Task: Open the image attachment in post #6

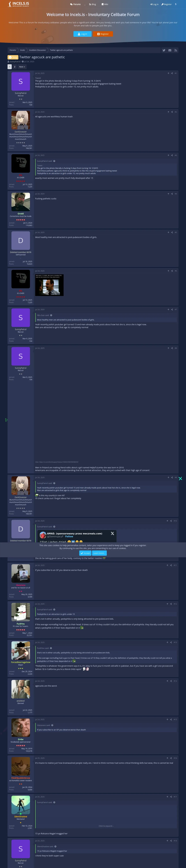Action: point(49,285)
